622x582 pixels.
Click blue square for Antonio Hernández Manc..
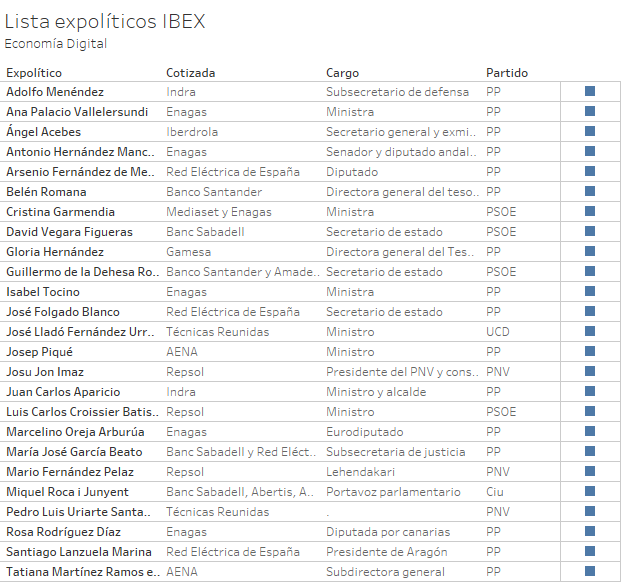click(x=590, y=151)
